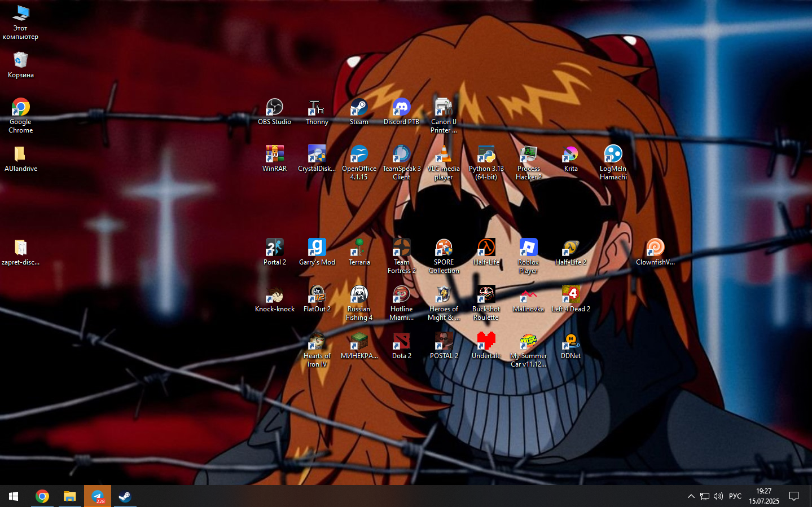Select the Discord PTB desktop icon

[401, 112]
